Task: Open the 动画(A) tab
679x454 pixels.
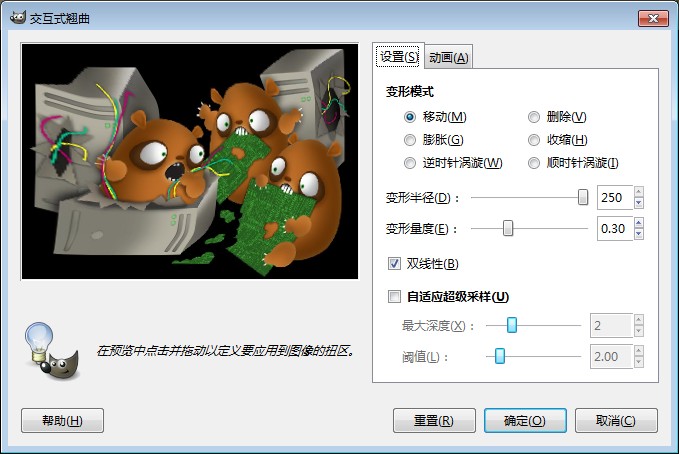Action: (x=449, y=57)
